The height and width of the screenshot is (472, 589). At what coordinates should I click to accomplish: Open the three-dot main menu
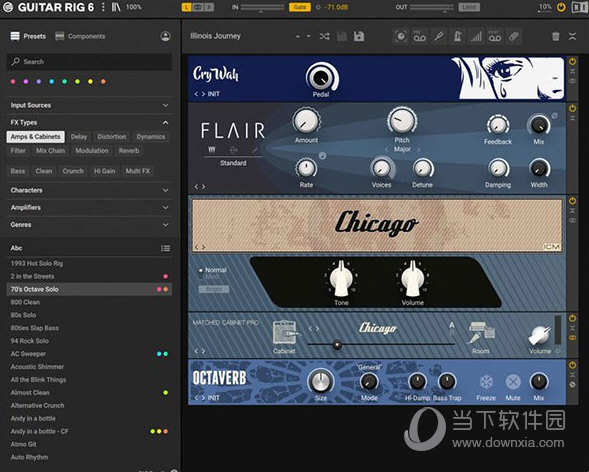(x=103, y=7)
